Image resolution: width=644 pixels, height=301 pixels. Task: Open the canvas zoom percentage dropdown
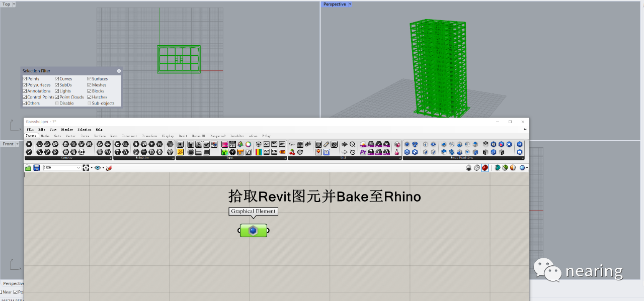78,168
